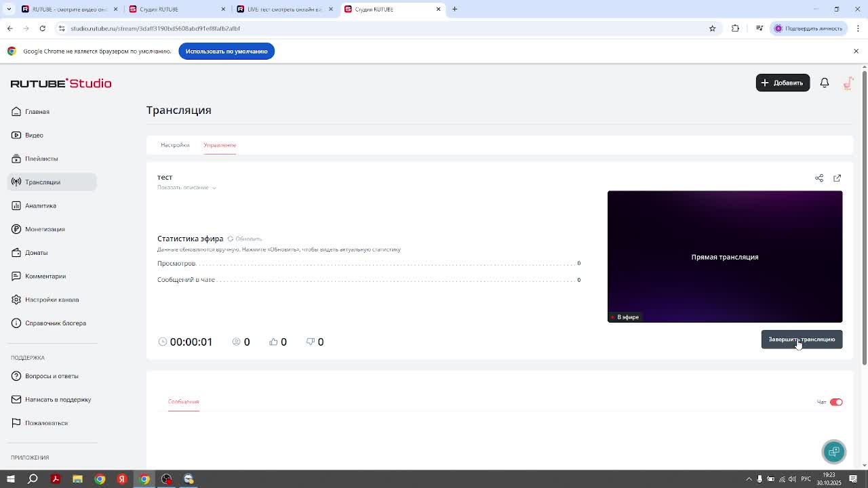This screenshot has height=488, width=868.
Task: Open the stream in a new window icon
Action: pos(837,178)
